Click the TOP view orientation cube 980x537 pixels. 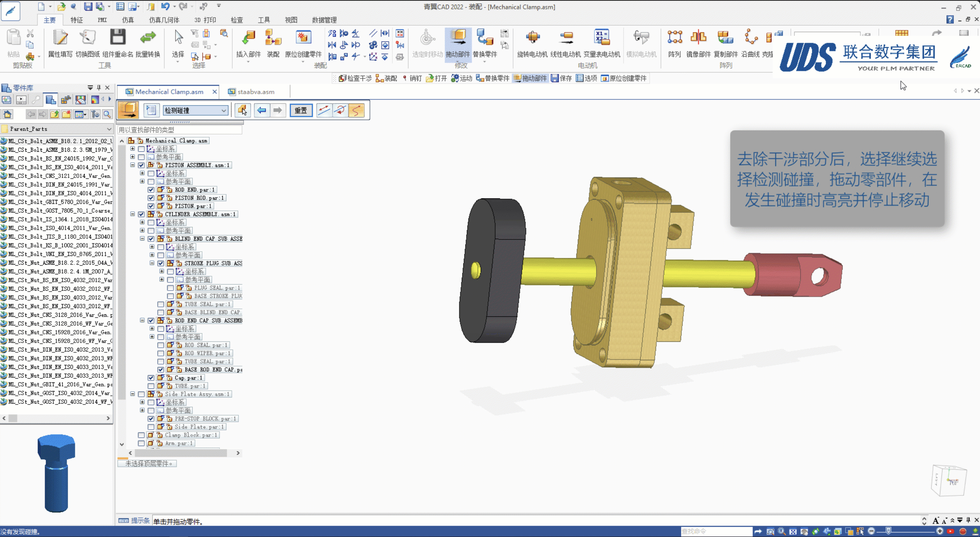click(949, 481)
